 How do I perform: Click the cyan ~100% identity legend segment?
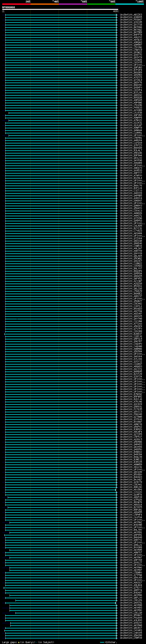[x=129, y=4]
